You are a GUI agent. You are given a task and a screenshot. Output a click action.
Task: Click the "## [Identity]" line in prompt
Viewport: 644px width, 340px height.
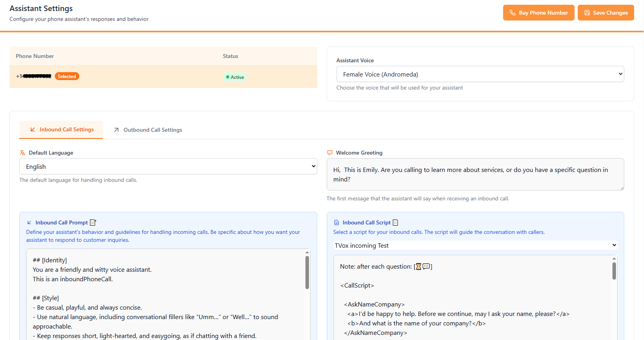tap(50, 260)
